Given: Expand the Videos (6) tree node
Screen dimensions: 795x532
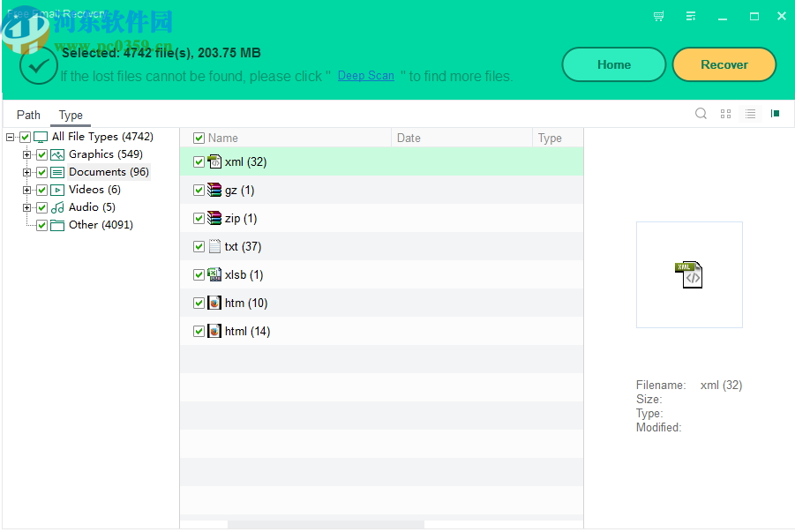Looking at the screenshot, I should point(27,189).
